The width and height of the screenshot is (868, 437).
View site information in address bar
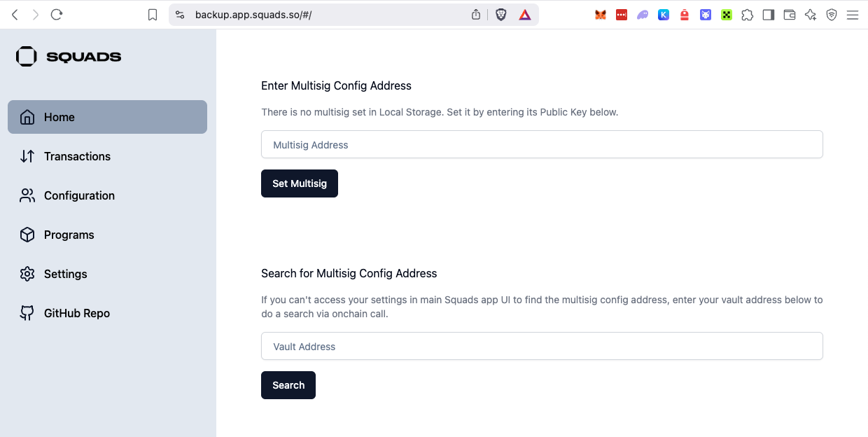(x=180, y=15)
